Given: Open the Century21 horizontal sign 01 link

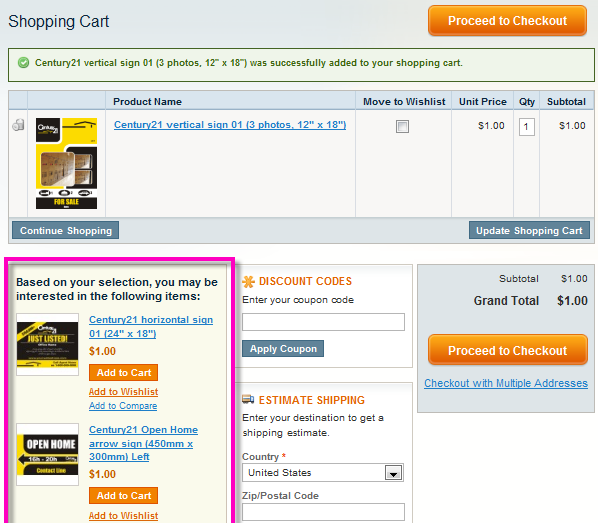Looking at the screenshot, I should [151, 327].
